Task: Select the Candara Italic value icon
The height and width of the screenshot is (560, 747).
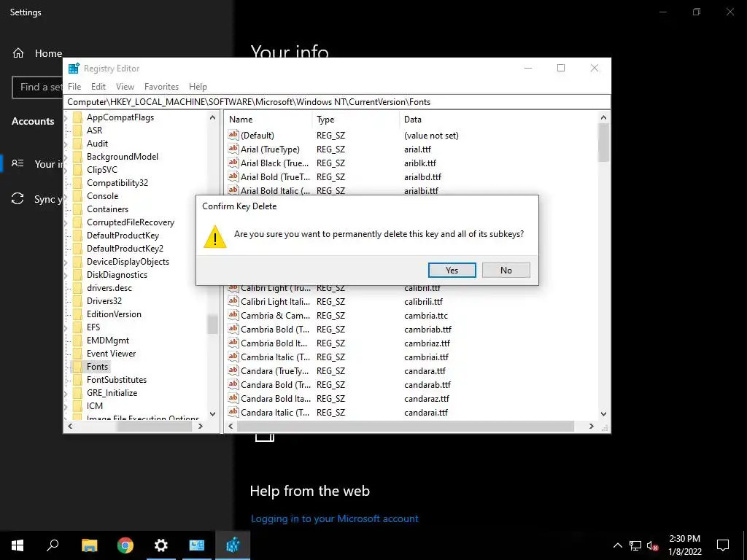Action: click(233, 413)
